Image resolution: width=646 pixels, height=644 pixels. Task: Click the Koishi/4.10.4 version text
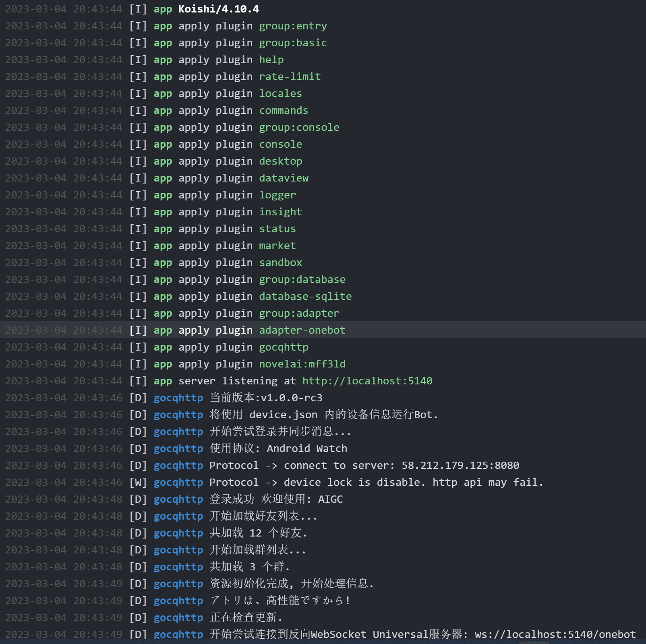(219, 9)
